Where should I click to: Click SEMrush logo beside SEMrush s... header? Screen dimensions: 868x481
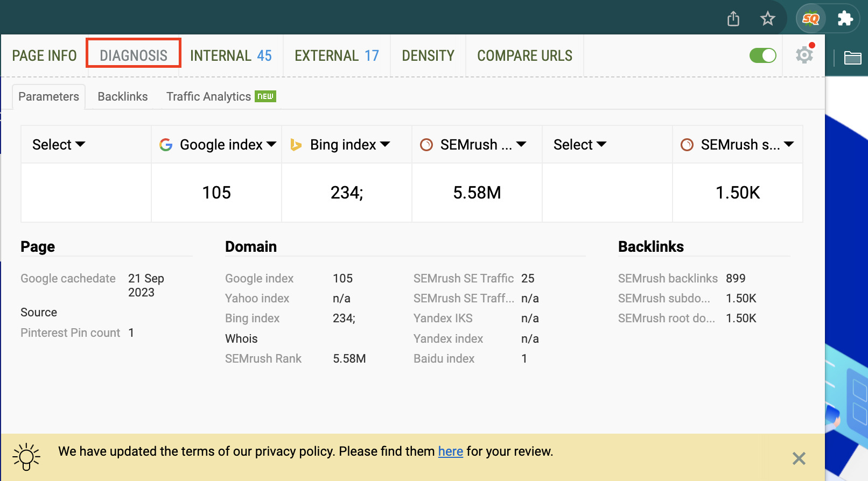[687, 145]
